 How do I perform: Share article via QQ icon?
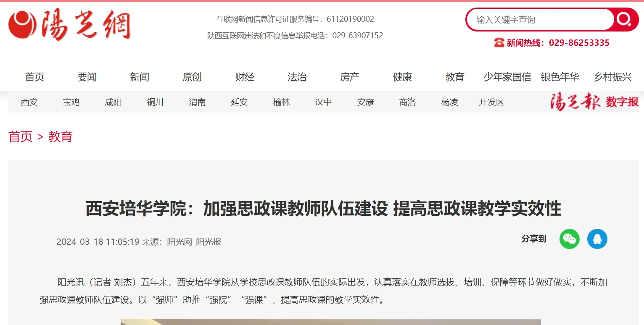tap(597, 239)
